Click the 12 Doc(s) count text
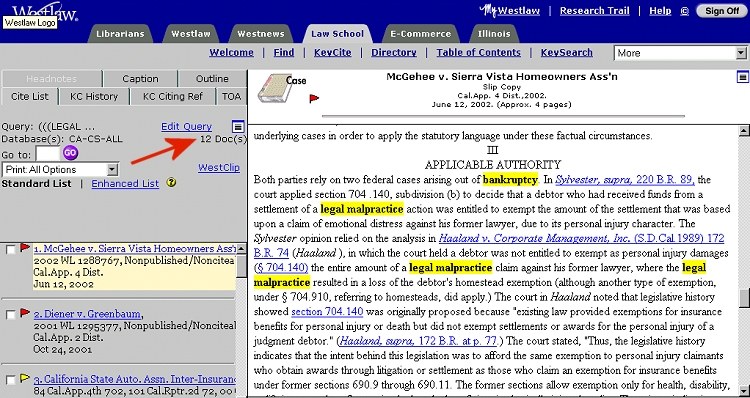 pyautogui.click(x=224, y=139)
